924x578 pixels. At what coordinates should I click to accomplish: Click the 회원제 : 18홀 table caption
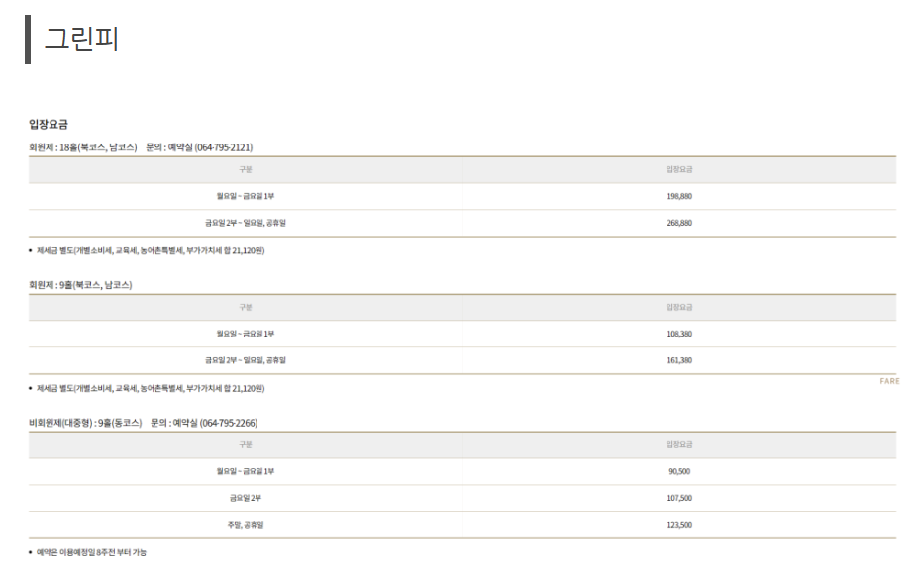click(x=82, y=147)
